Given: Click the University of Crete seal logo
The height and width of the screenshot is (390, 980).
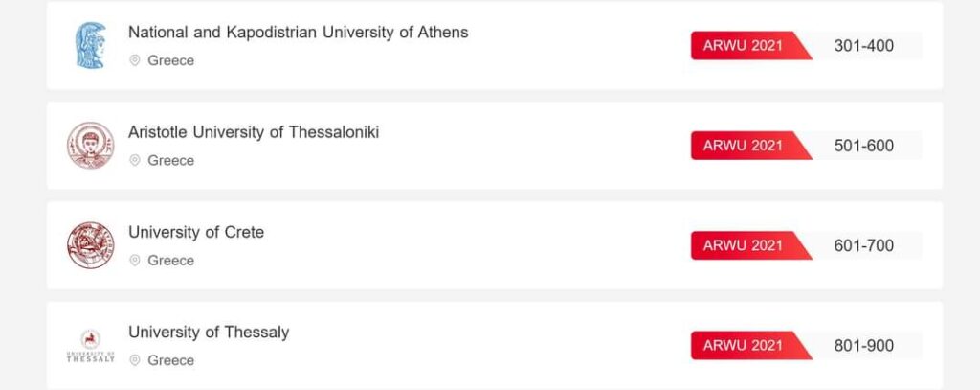Looking at the screenshot, I should [91, 245].
